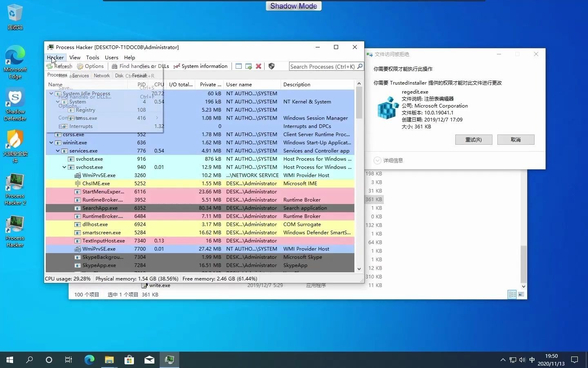This screenshot has height=368, width=588.
Task: Open Shadow Defender desktop shortcut
Action: coord(15,105)
